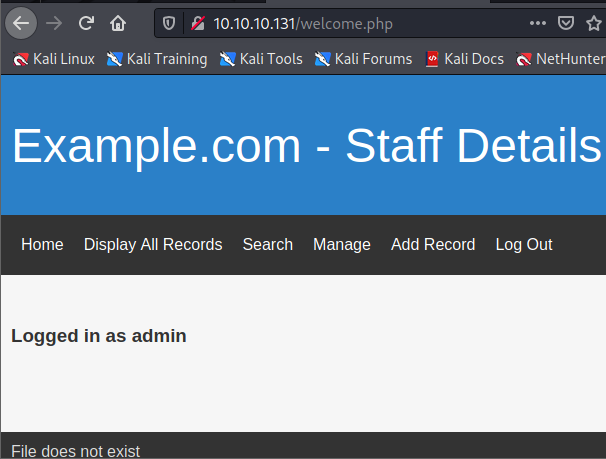Open the page actions three-dot menu

[x=538, y=22]
